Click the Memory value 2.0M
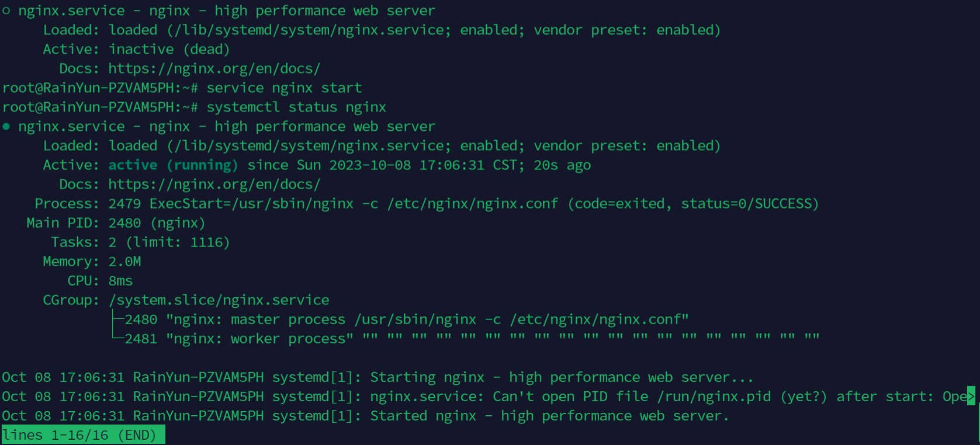980x445 pixels. 124,262
